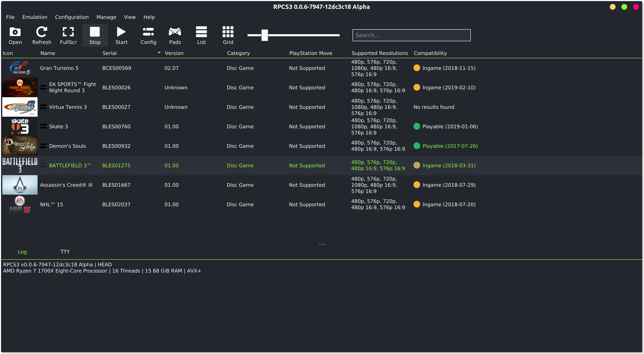This screenshot has width=644, height=354.
Task: Focus the Search field
Action: pos(411,35)
